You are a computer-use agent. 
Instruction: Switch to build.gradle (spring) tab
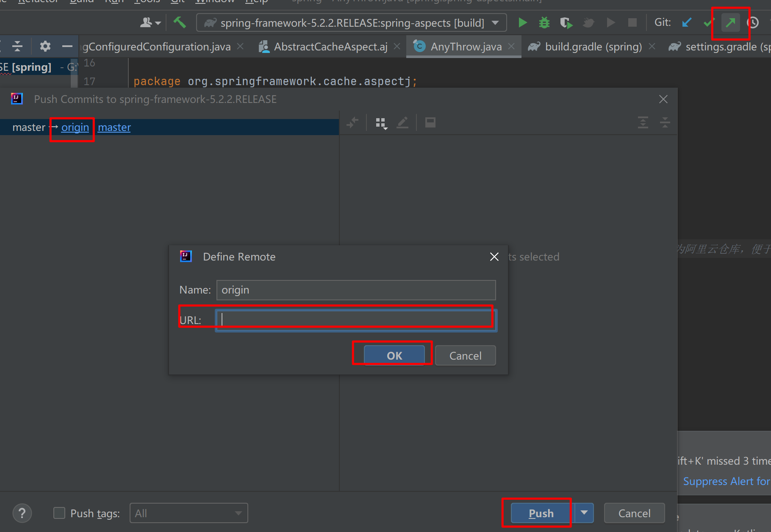tap(593, 47)
